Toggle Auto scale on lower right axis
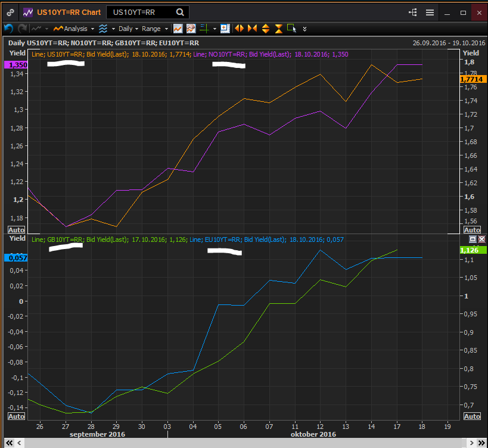Image resolution: width=488 pixels, height=448 pixels. click(x=472, y=416)
